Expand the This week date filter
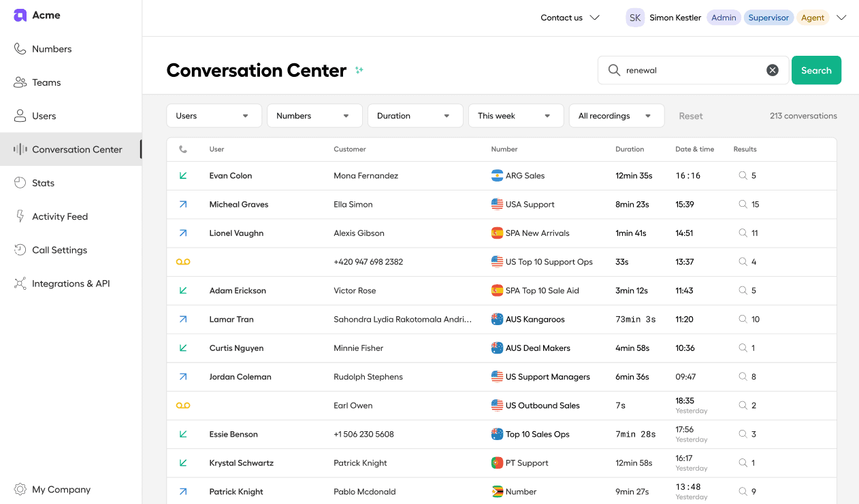This screenshot has width=859, height=504. pyautogui.click(x=515, y=115)
